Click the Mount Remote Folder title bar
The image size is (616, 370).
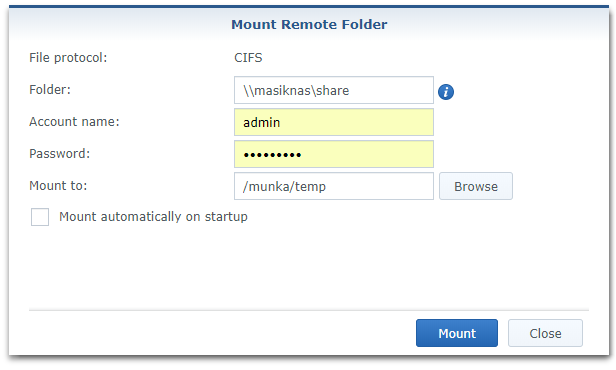pyautogui.click(x=309, y=24)
